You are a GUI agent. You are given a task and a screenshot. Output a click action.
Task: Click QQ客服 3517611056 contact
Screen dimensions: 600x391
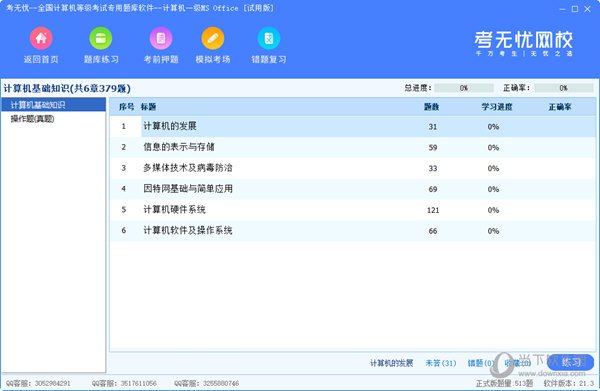click(x=124, y=383)
